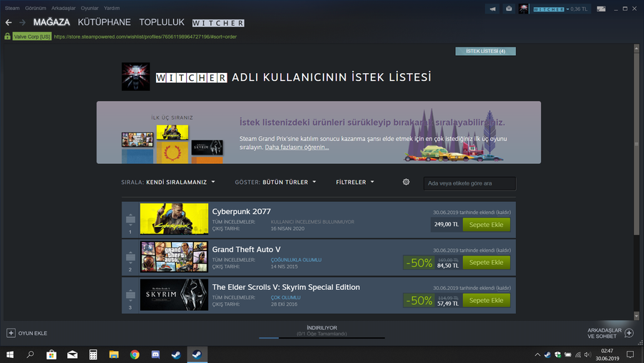Go forward with the right arrow

[x=22, y=23]
